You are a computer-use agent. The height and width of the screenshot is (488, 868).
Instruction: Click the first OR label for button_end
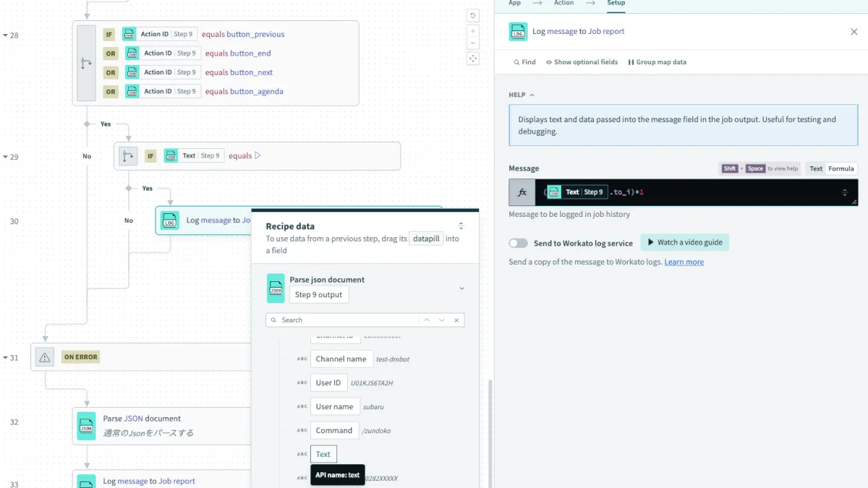pyautogui.click(x=111, y=53)
